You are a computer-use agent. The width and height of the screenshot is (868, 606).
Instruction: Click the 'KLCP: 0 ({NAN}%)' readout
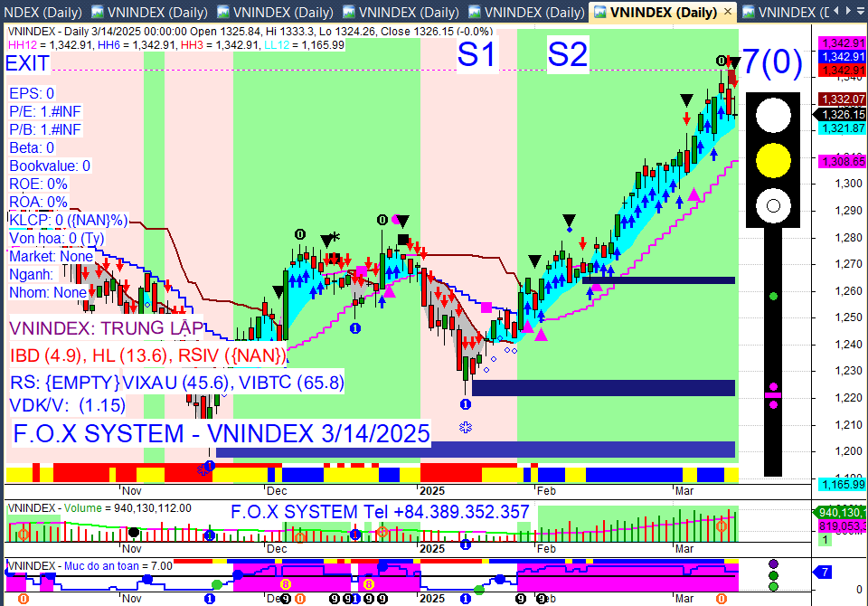pos(68,220)
